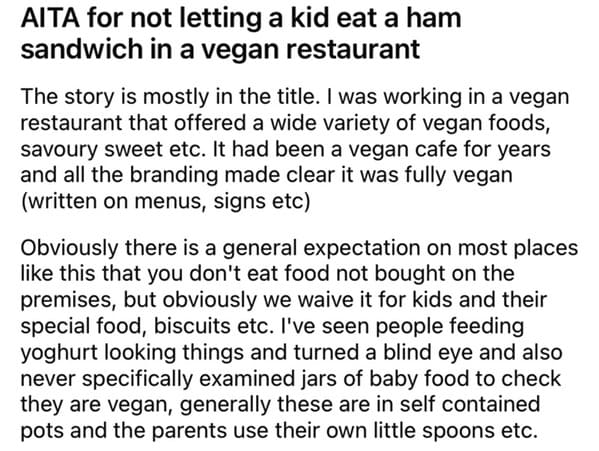599x451 pixels.
Task: Click the phrase "The story is mostly"
Action: [115, 97]
